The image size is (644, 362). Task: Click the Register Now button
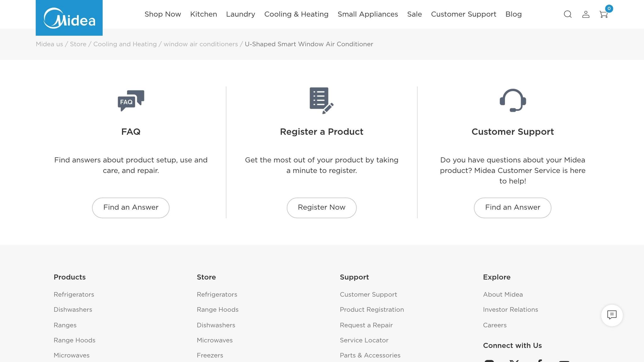click(x=321, y=208)
